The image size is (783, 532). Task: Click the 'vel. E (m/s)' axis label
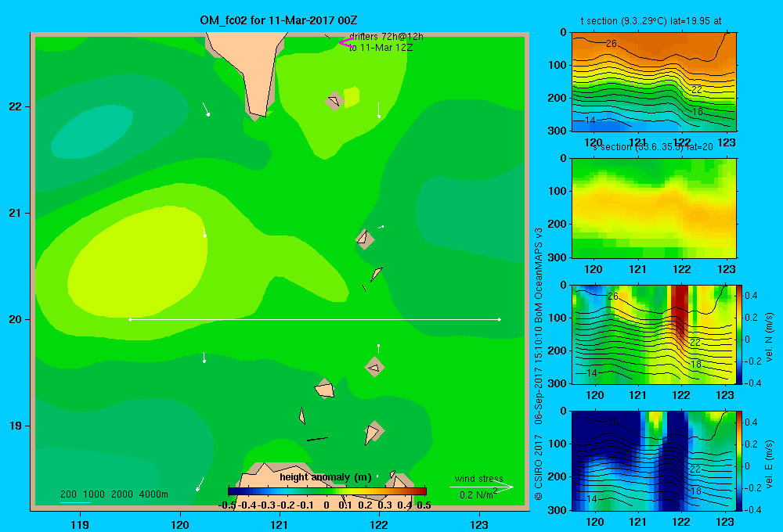[x=769, y=464]
